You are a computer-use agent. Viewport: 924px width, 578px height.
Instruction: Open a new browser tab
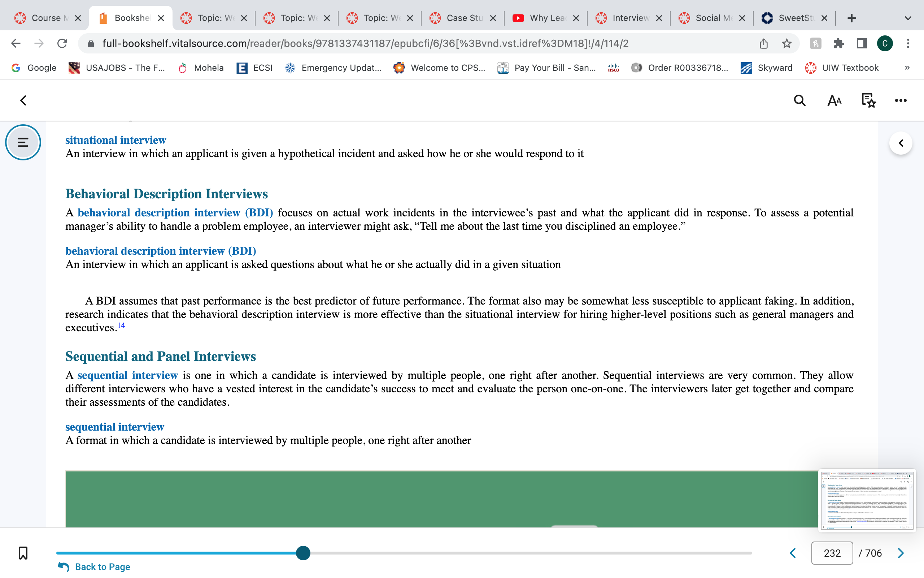point(851,18)
